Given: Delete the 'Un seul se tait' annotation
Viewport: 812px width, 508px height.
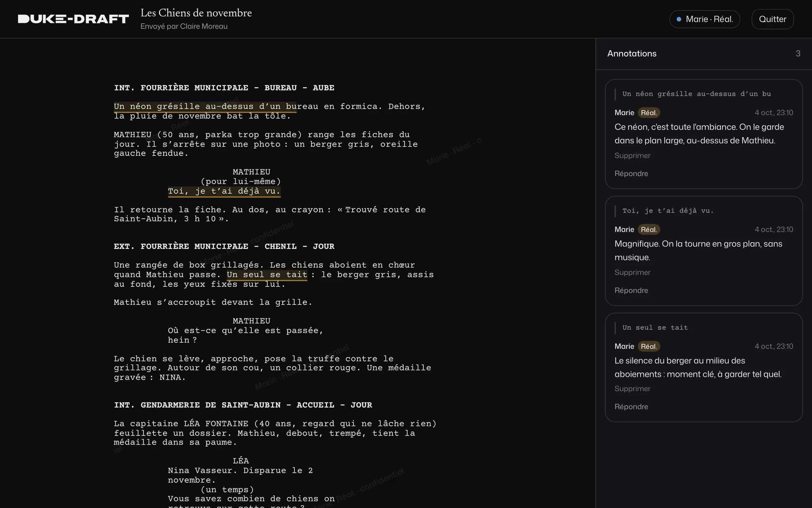Looking at the screenshot, I should [632, 388].
